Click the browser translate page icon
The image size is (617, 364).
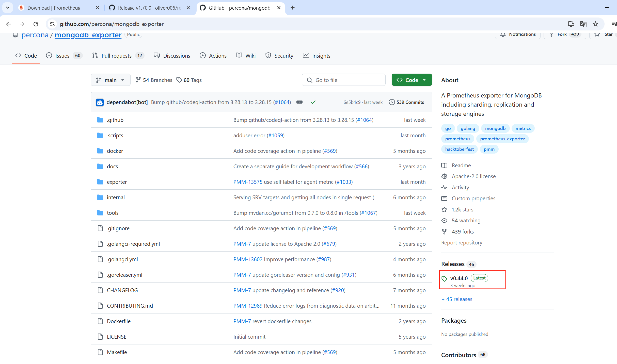pyautogui.click(x=583, y=24)
